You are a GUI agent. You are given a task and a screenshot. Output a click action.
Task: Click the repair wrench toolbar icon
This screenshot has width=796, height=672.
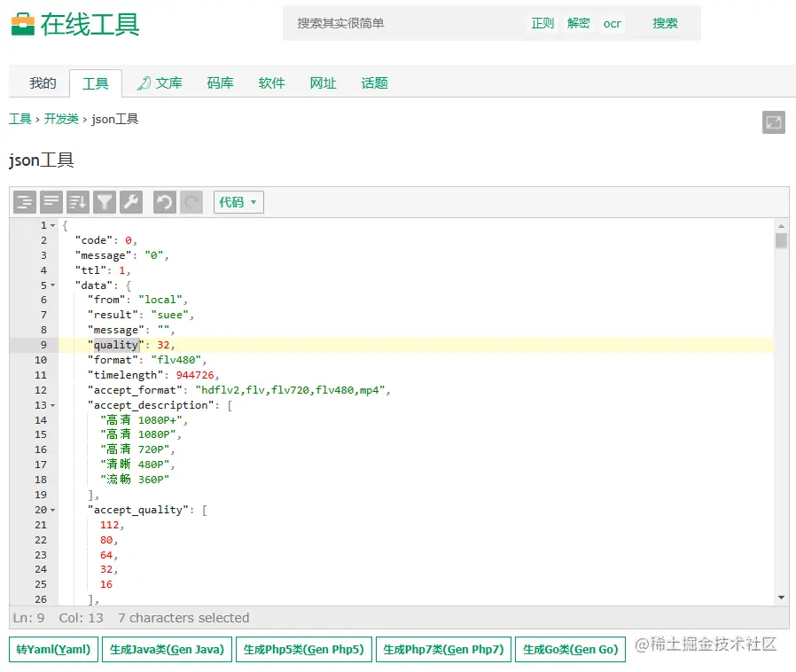point(131,202)
